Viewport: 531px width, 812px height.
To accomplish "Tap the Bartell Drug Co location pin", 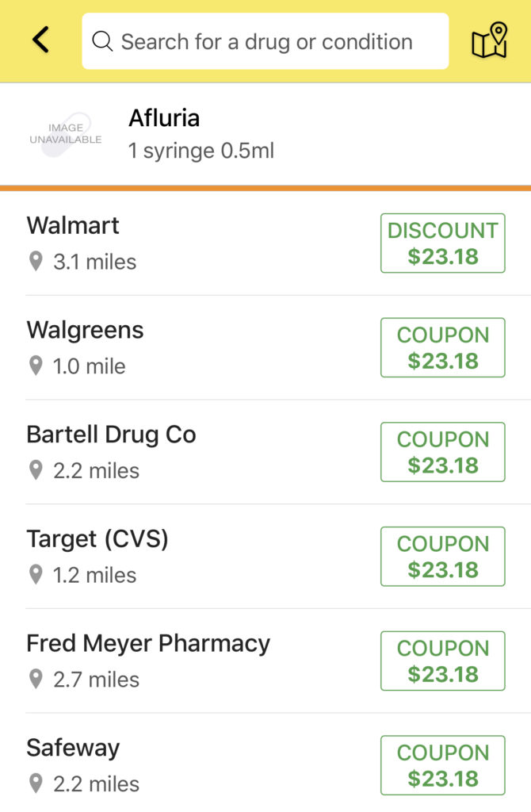I will pyautogui.click(x=36, y=470).
